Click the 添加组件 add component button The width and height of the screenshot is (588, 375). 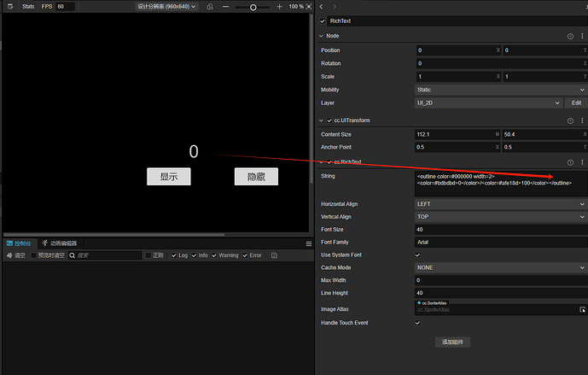pos(452,342)
